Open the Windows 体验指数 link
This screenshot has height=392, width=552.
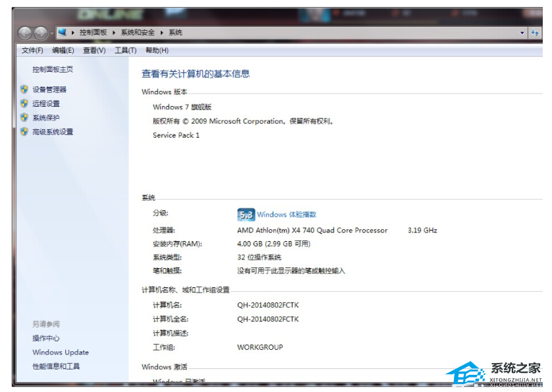coord(287,215)
